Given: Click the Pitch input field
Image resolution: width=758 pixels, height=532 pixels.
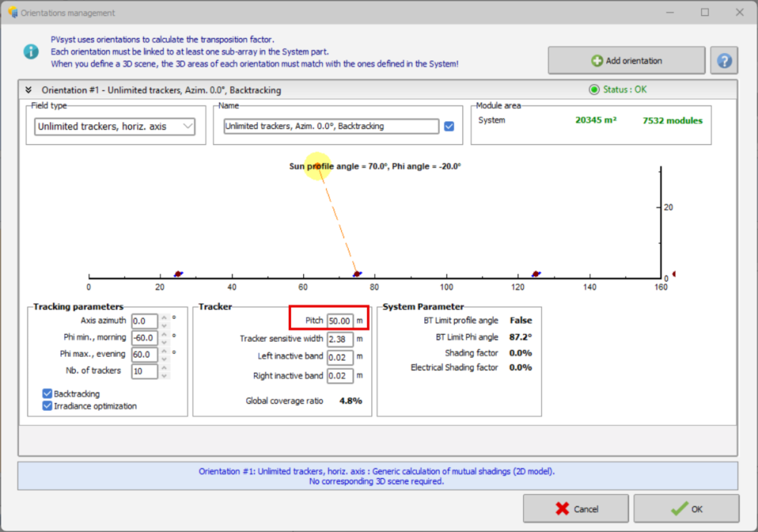Looking at the screenshot, I should (x=340, y=321).
